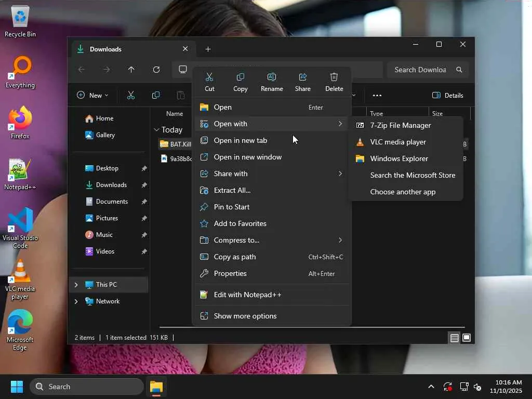Switch to details list view layout

pos(454,338)
